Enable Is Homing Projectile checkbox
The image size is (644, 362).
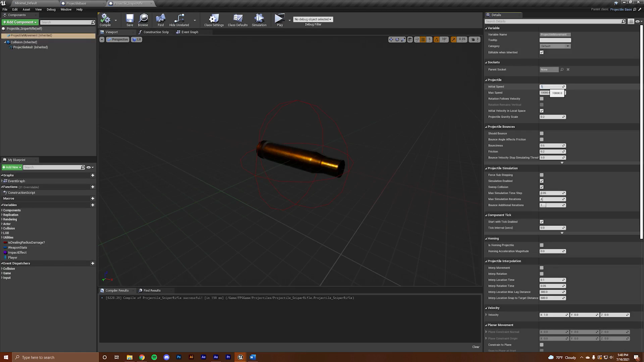click(541, 245)
